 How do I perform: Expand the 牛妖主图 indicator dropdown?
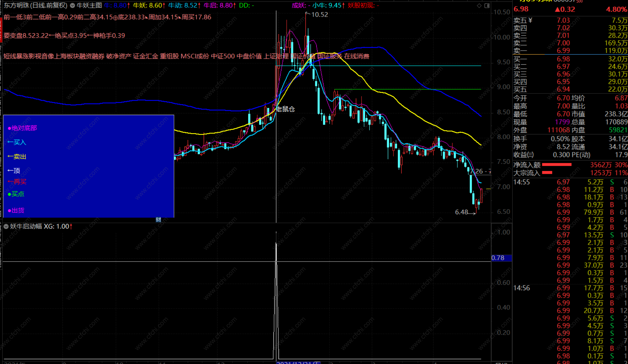click(x=73, y=5)
